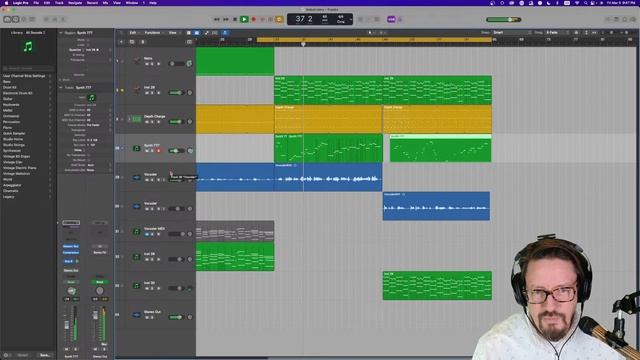640x360 pixels.
Task: Click the Revert button in the Library
Action: [x=23, y=356]
